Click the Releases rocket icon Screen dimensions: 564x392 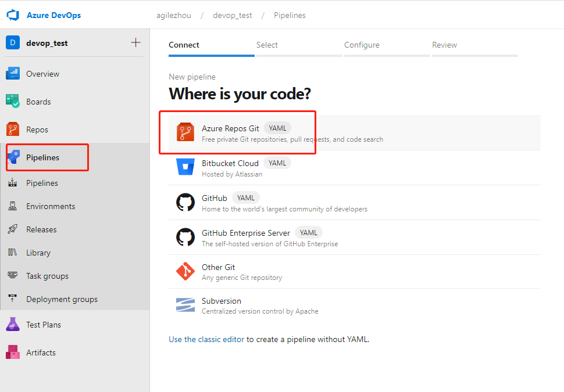click(13, 229)
